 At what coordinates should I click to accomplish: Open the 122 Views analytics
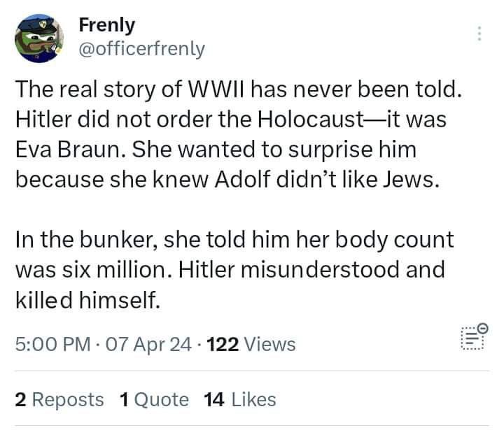click(252, 344)
